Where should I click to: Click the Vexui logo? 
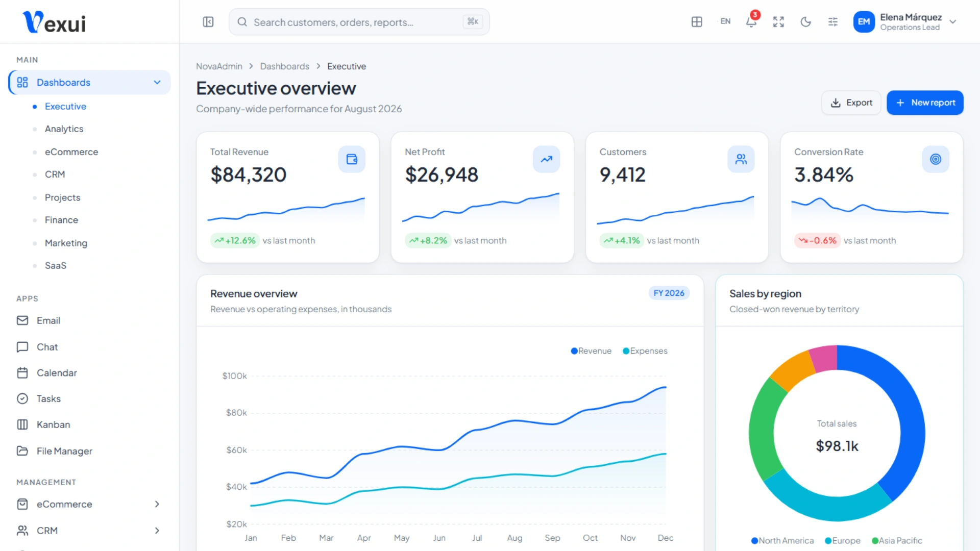pyautogui.click(x=54, y=22)
